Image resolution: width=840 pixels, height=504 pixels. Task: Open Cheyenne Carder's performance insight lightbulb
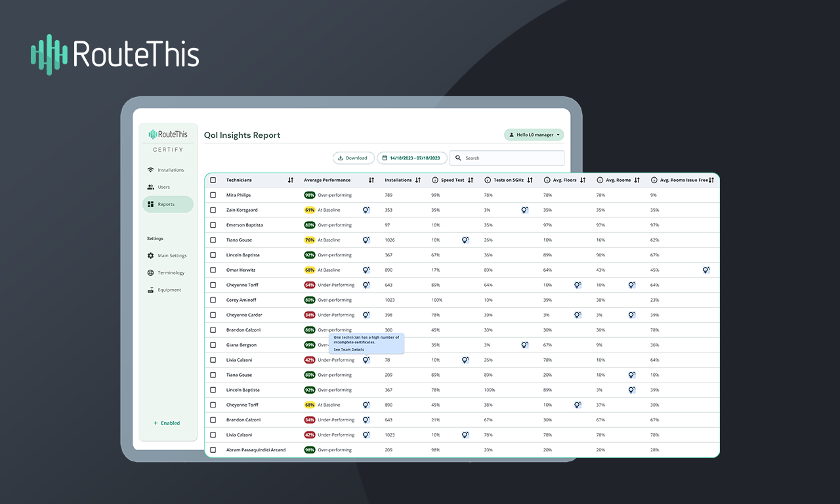pyautogui.click(x=366, y=315)
